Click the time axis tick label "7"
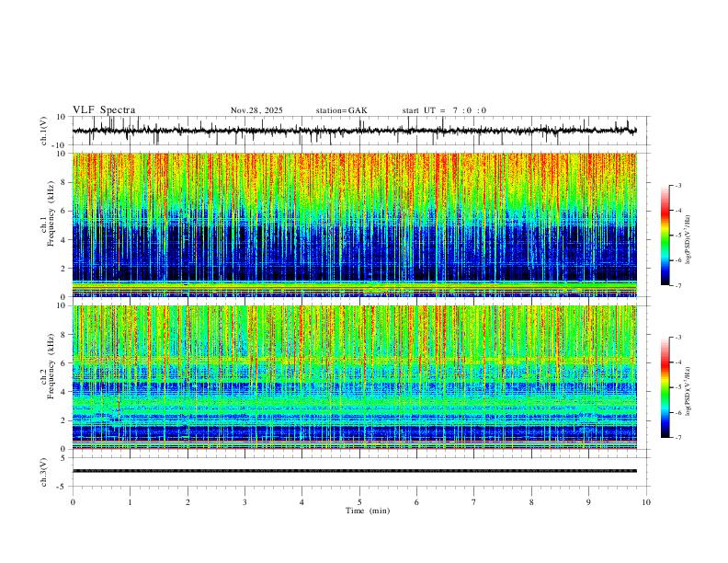This screenshot has height=563, width=728. coord(474,502)
